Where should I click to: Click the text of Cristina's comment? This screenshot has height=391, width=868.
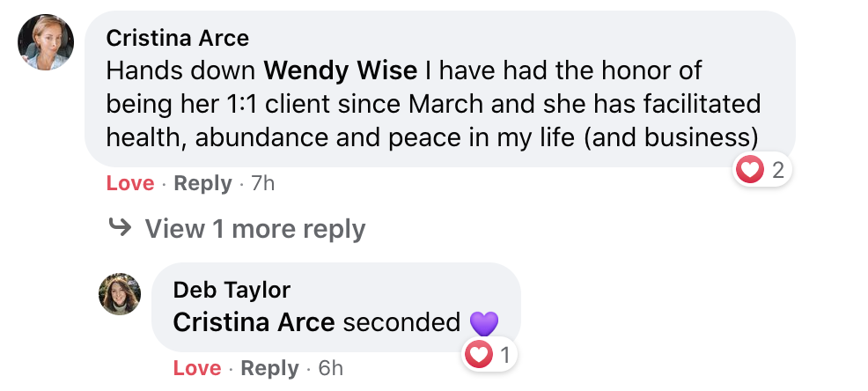(431, 103)
